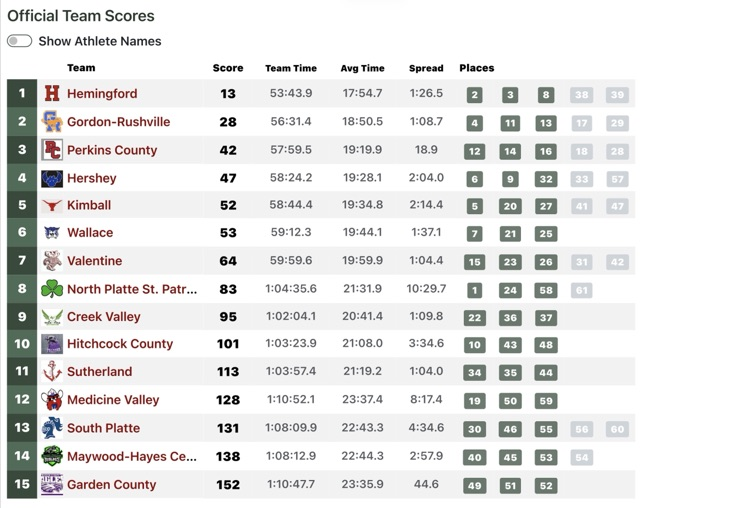Click the Kimball longhorn logo

tap(52, 206)
